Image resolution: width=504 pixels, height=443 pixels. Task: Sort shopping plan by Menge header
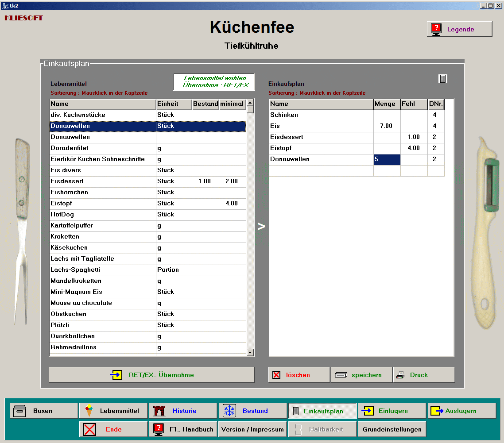pos(387,104)
